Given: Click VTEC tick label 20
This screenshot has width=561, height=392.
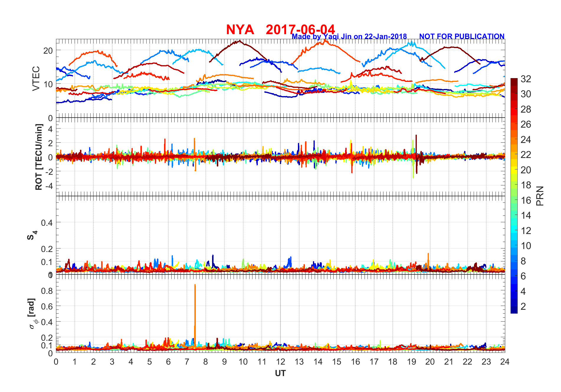Looking at the screenshot, I should click(x=48, y=51).
